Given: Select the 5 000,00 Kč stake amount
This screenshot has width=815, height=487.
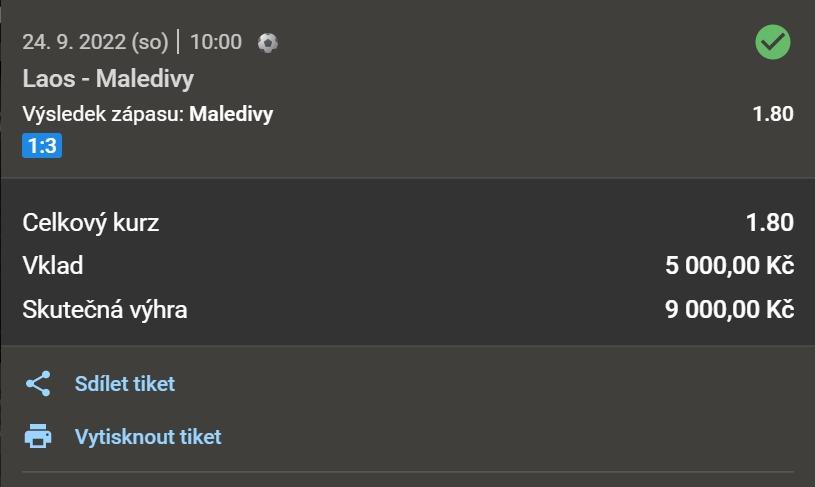Looking at the screenshot, I should click(x=729, y=266).
